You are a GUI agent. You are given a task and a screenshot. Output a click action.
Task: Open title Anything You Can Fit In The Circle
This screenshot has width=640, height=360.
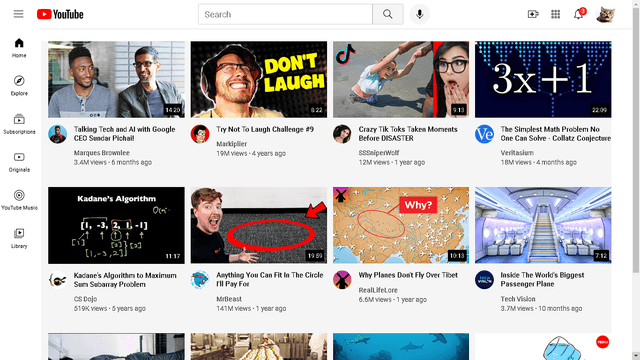tap(269, 280)
